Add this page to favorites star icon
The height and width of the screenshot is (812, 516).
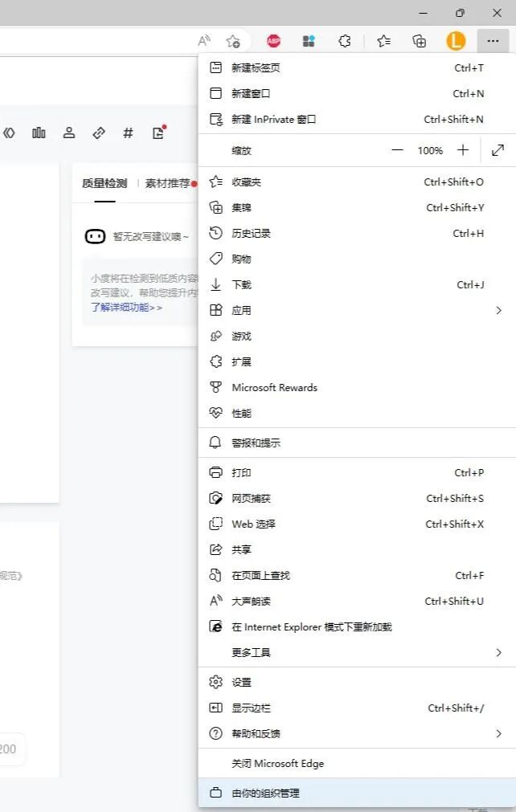click(233, 41)
